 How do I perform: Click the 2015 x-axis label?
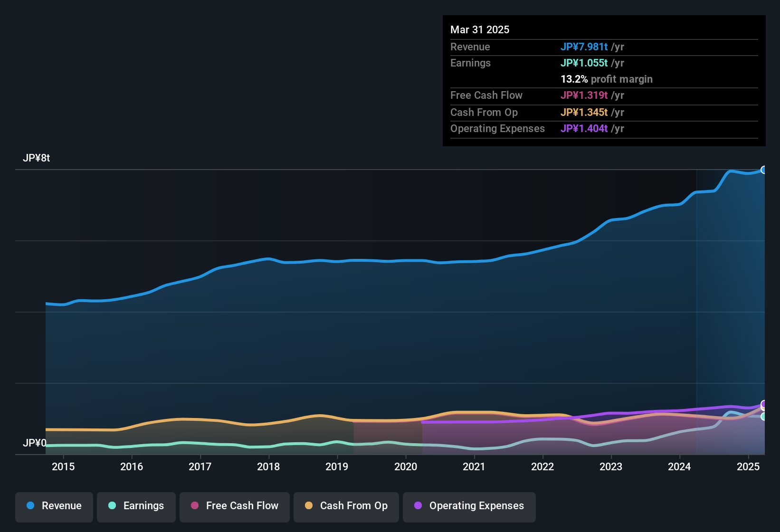click(x=63, y=467)
